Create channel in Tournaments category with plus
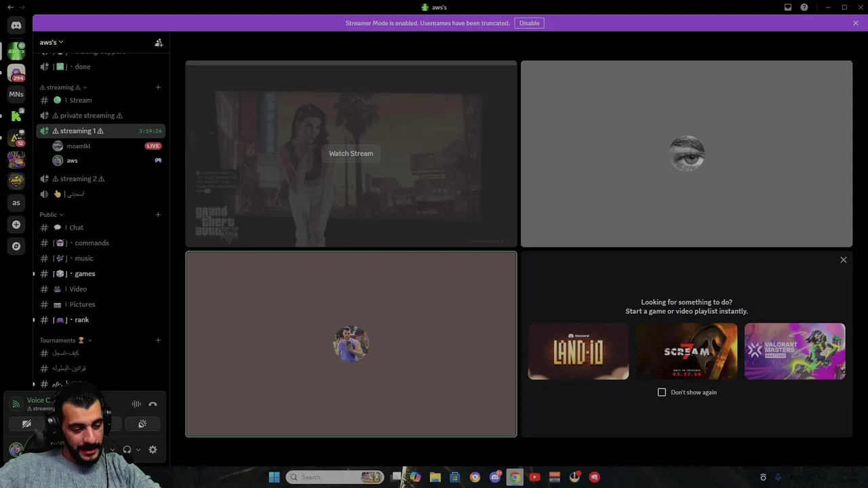Viewport: 868px width, 488px height. 158,340
